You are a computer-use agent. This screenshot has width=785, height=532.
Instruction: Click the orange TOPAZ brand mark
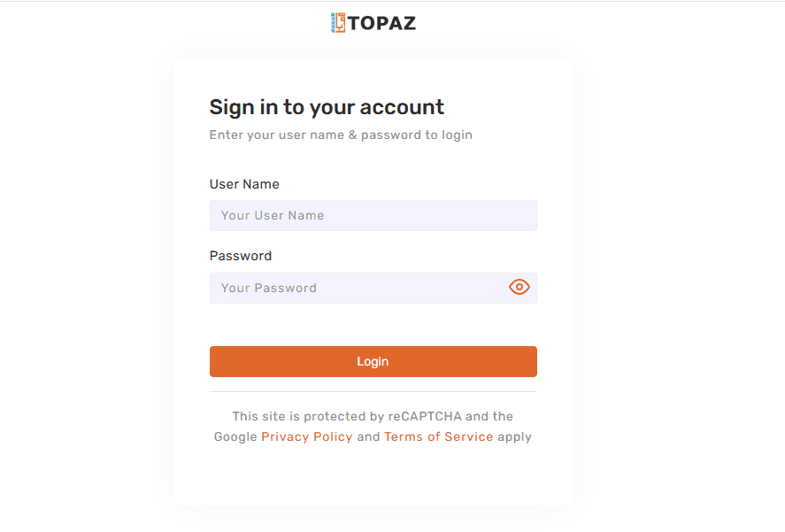337,22
